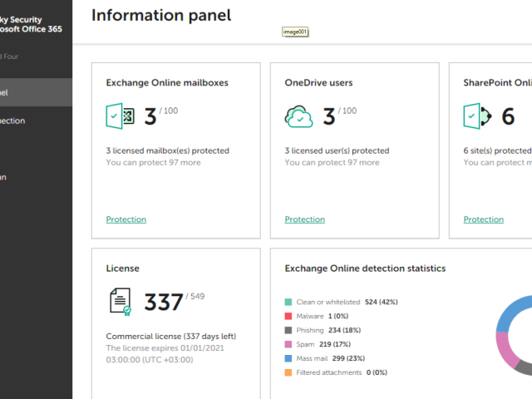The image size is (532, 399).
Task: Click the Exchange Online mailbox shield icon
Action: 120,116
